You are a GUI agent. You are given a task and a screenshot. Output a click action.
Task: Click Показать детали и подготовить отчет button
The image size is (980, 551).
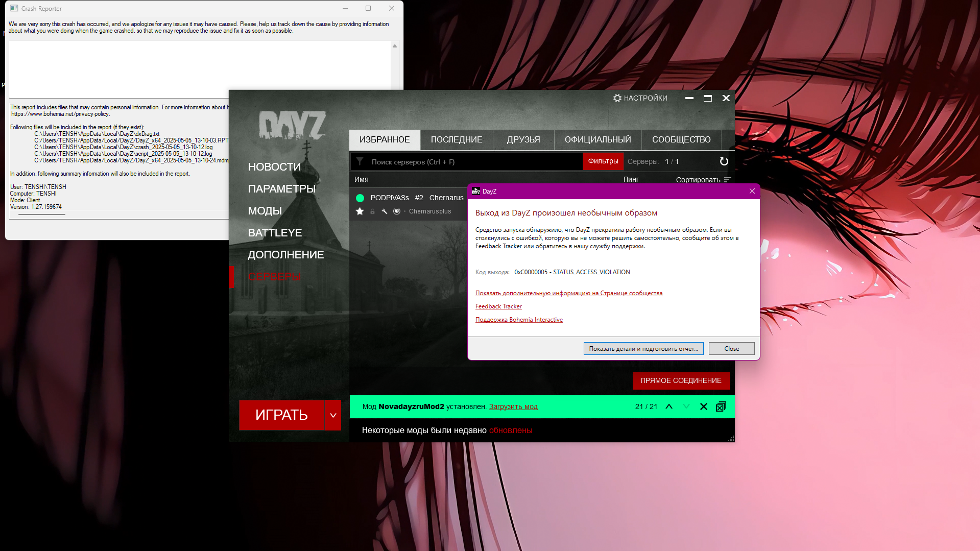643,349
